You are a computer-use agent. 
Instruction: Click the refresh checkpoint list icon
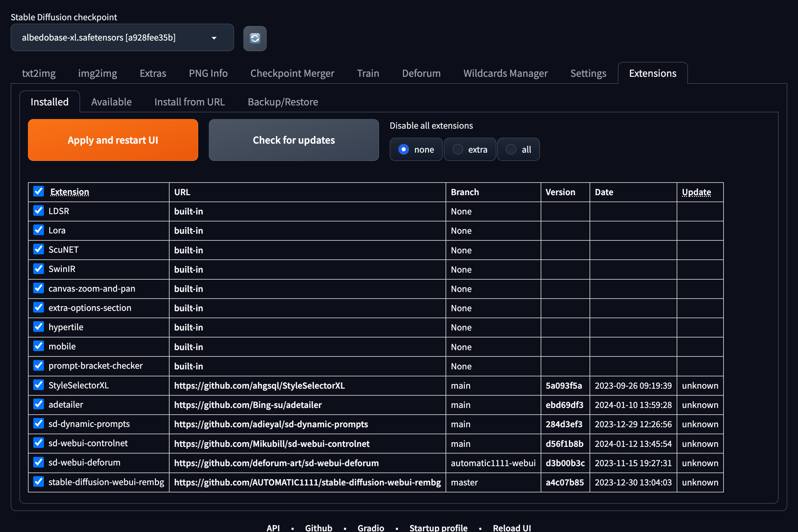(x=254, y=38)
